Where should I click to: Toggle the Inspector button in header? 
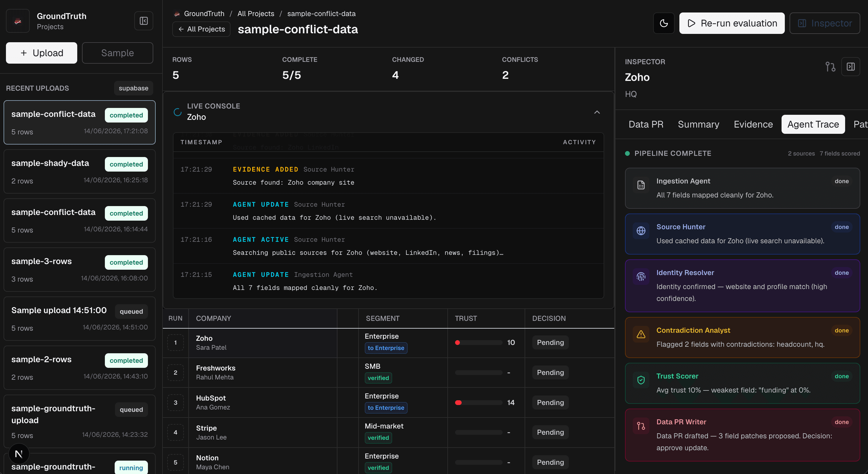[825, 23]
